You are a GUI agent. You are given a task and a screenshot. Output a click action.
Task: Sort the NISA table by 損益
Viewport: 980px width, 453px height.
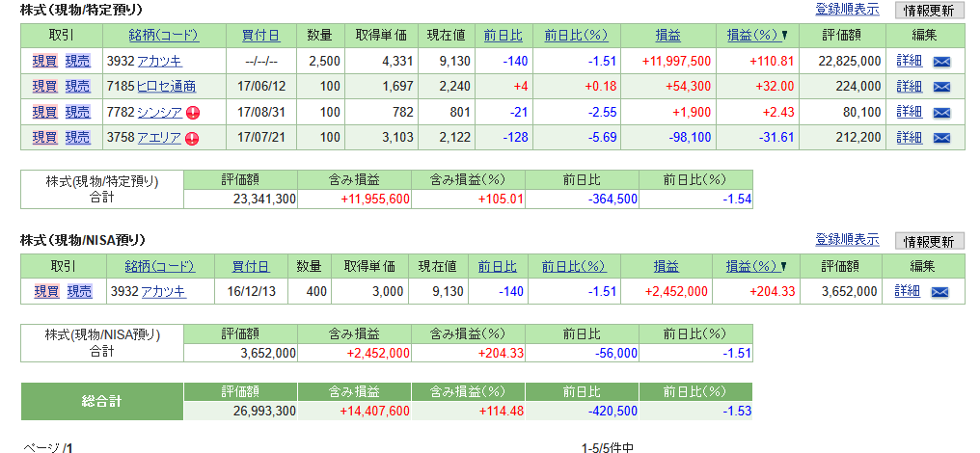pyautogui.click(x=667, y=267)
